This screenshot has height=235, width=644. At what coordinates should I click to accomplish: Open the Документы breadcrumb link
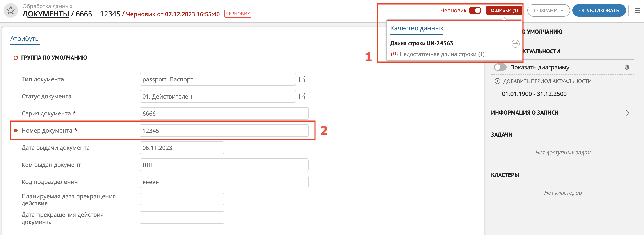click(46, 14)
